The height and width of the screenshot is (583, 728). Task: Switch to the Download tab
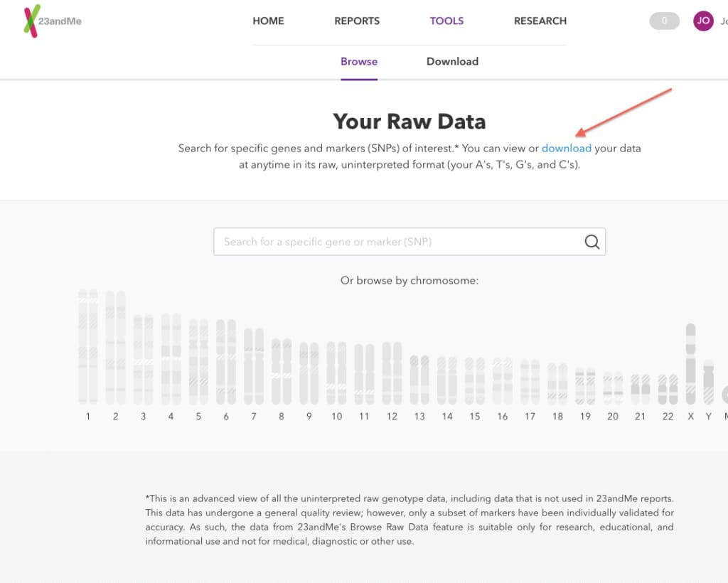452,61
